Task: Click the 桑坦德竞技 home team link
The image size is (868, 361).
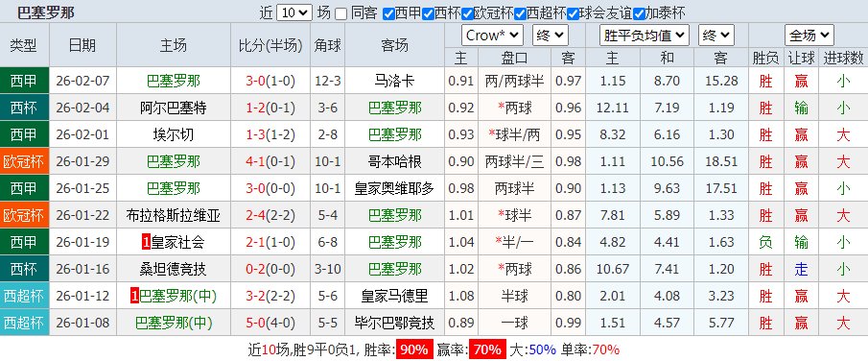Action: tap(174, 269)
